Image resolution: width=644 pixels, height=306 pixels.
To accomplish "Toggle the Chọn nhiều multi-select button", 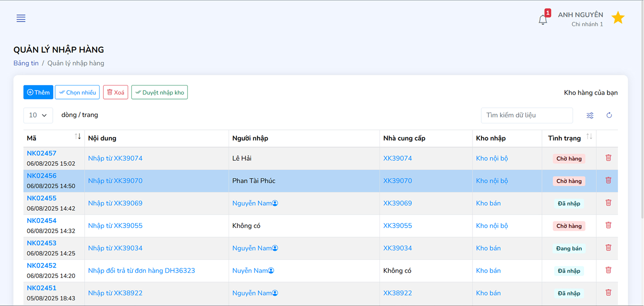I will tap(77, 93).
